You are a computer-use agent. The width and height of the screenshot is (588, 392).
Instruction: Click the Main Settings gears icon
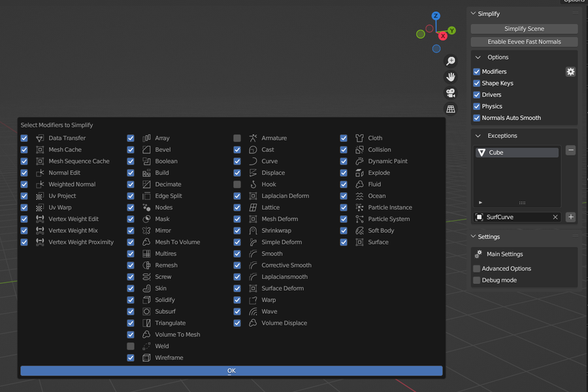478,254
